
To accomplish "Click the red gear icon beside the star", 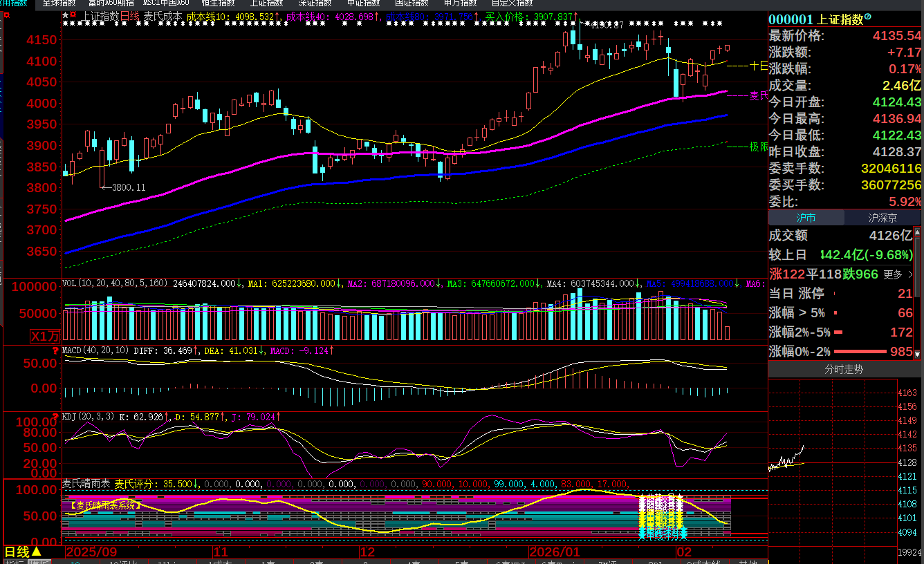I will tap(73, 15).
